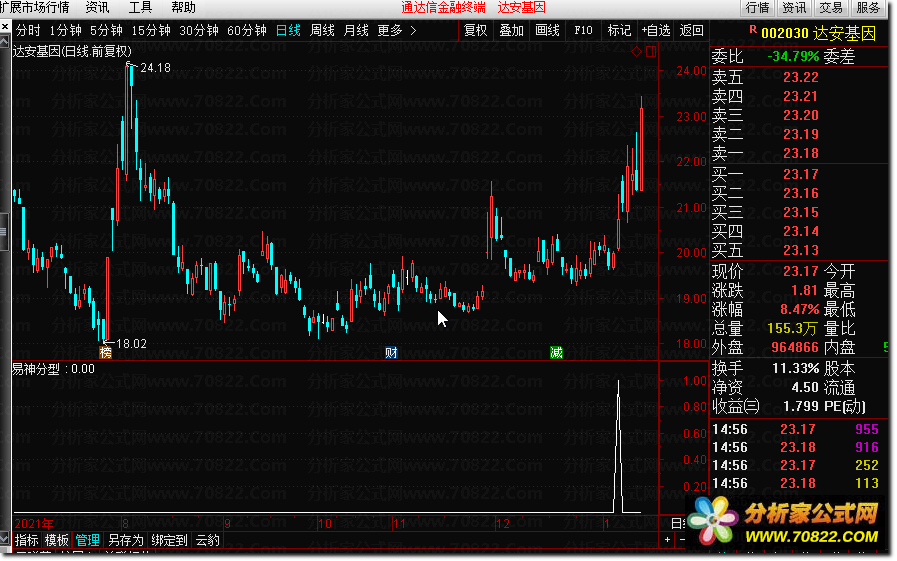Click the trade tick volume 955
The height and width of the screenshot is (561, 897).
coord(867,429)
